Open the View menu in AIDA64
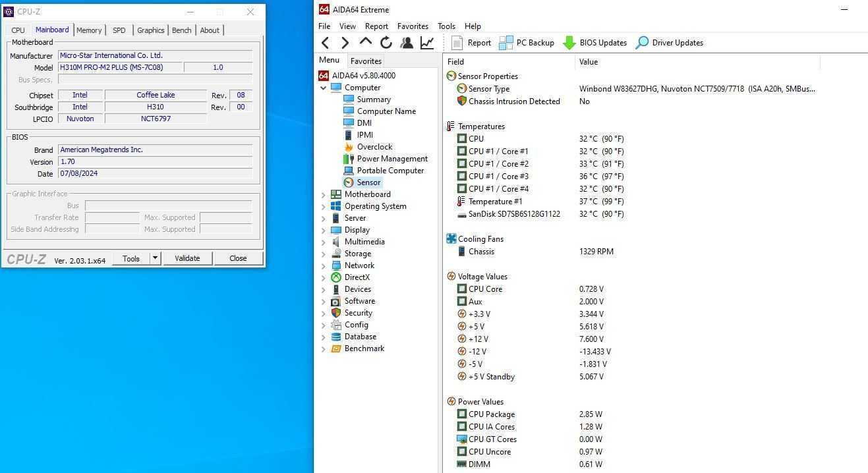This screenshot has width=868, height=473. pos(347,26)
